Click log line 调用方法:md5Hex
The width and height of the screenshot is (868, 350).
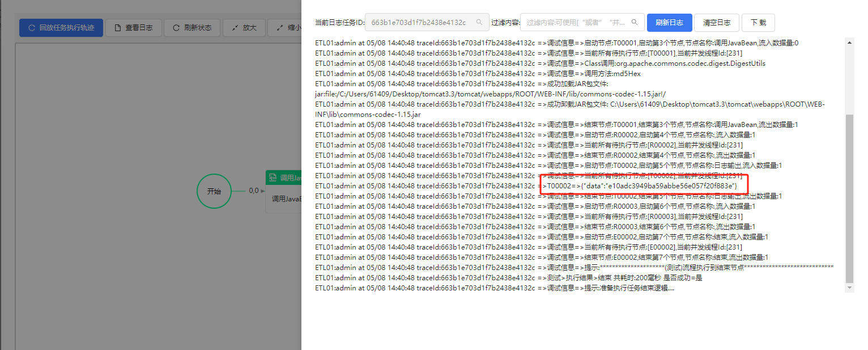[478, 73]
